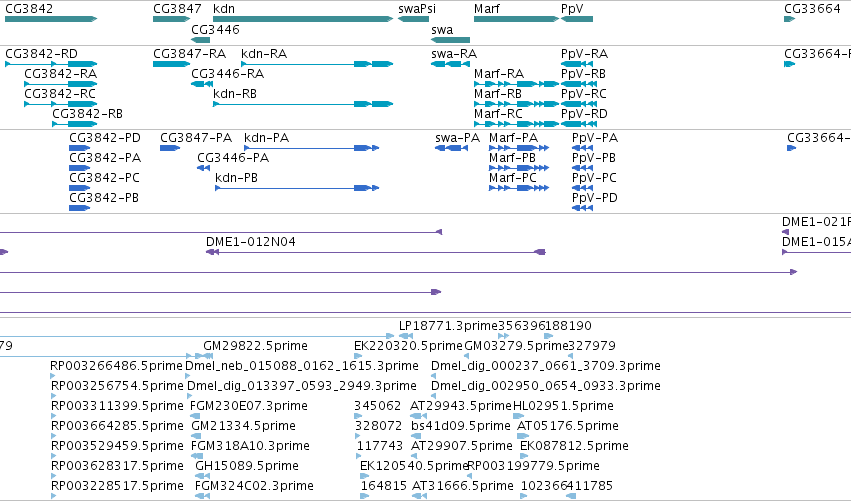Click the PpV-PC protein glyph
Image resolution: width=851 pixels, height=501 pixels.
[x=582, y=188]
